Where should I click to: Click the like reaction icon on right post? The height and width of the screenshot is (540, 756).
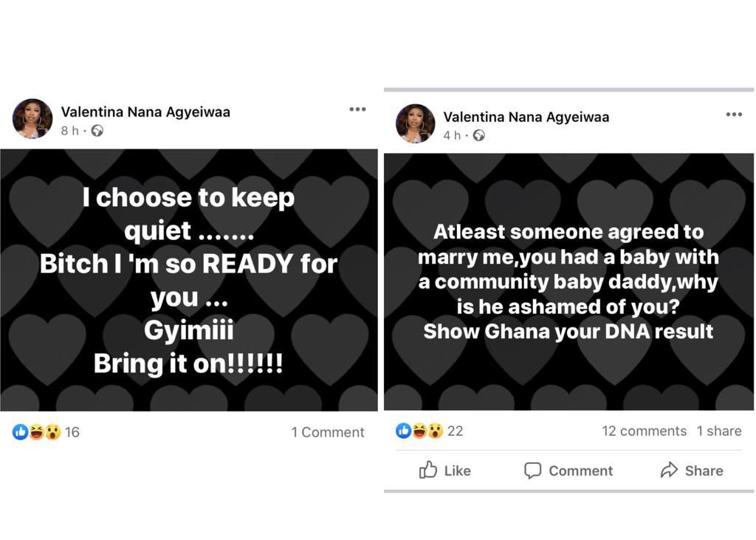[404, 431]
